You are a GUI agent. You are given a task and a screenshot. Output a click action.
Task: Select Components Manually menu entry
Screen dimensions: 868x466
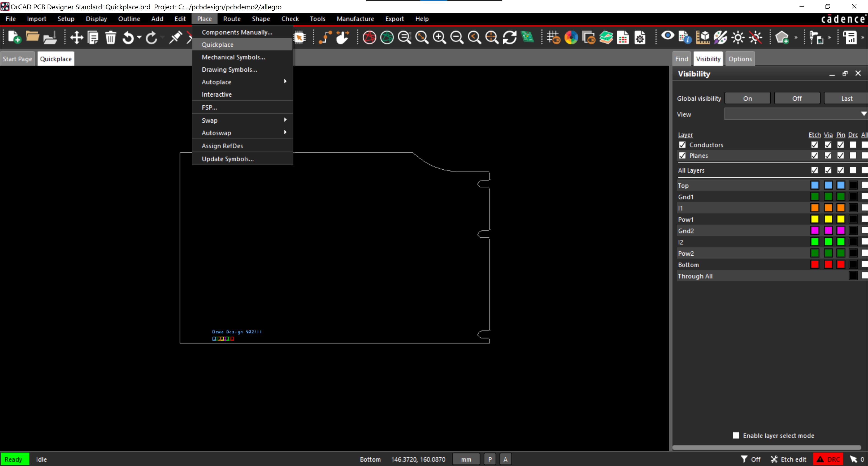point(242,32)
